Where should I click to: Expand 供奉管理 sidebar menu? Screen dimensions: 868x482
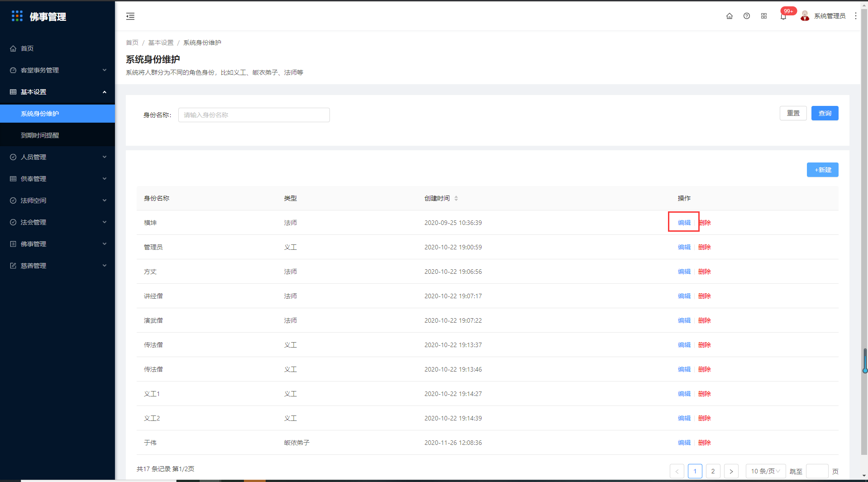coord(57,179)
